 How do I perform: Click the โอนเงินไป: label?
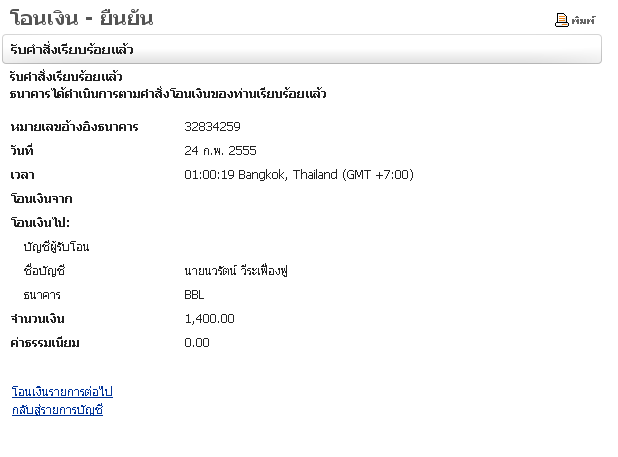[45, 223]
